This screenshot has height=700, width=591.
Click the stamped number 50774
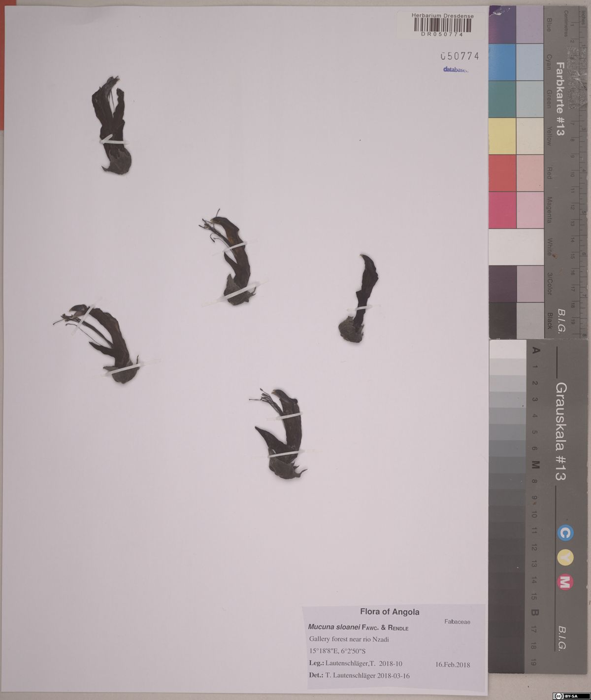point(459,56)
